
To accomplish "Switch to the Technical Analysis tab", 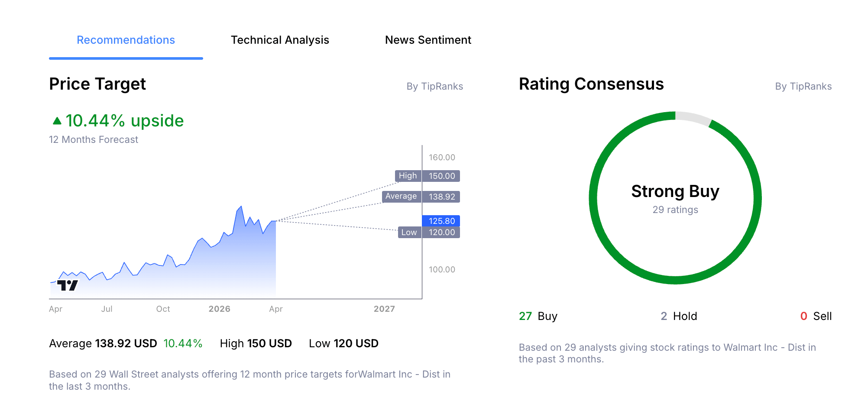I will tap(280, 40).
